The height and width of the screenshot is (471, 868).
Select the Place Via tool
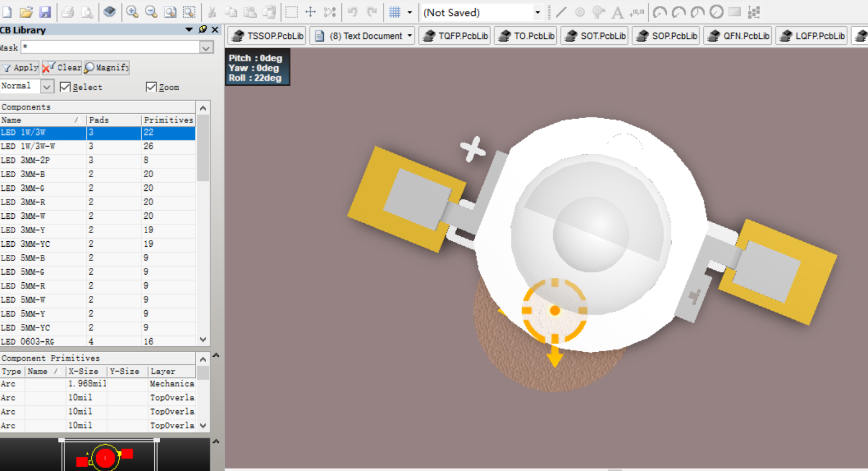point(599,11)
